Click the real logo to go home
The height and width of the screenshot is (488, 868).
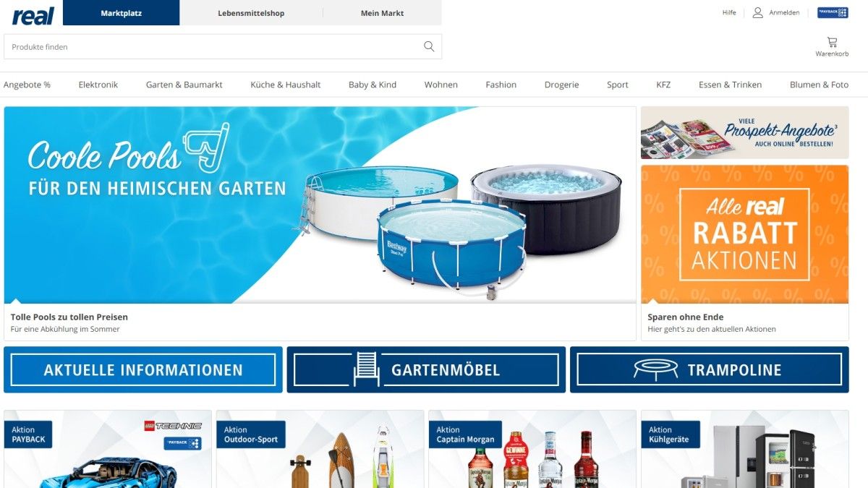pyautogui.click(x=33, y=15)
